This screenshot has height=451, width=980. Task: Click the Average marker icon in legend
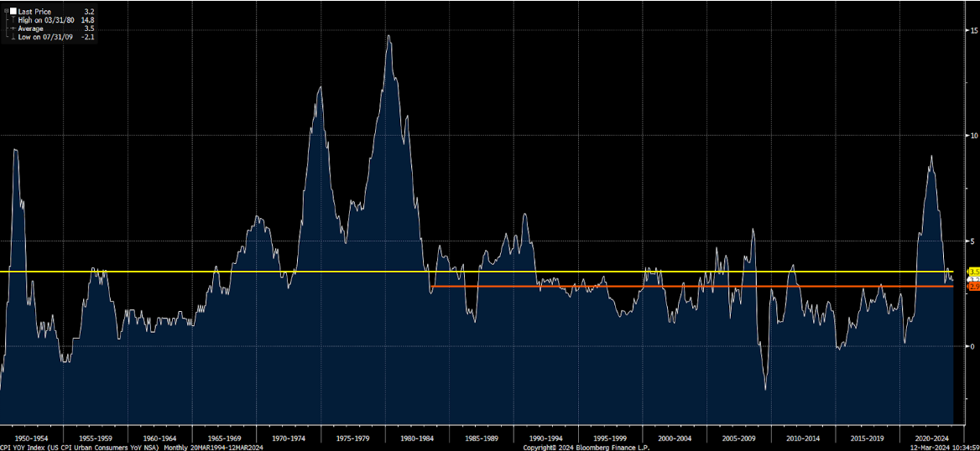(13, 29)
